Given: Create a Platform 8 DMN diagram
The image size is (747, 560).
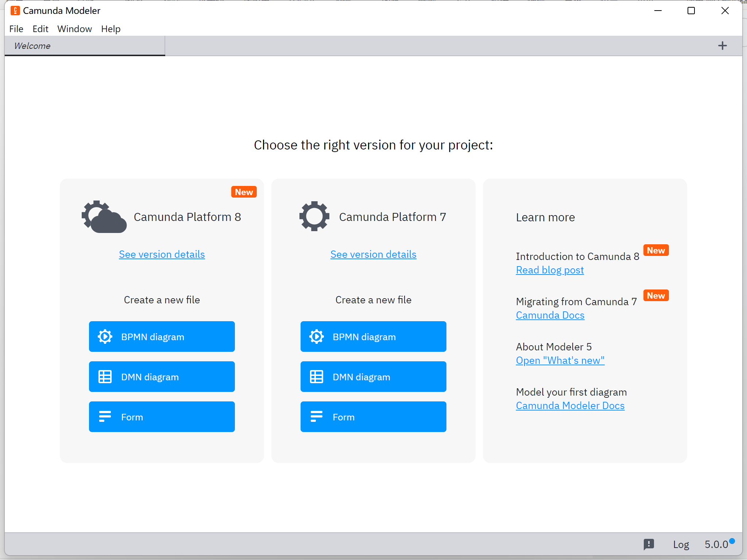Looking at the screenshot, I should pos(162,377).
